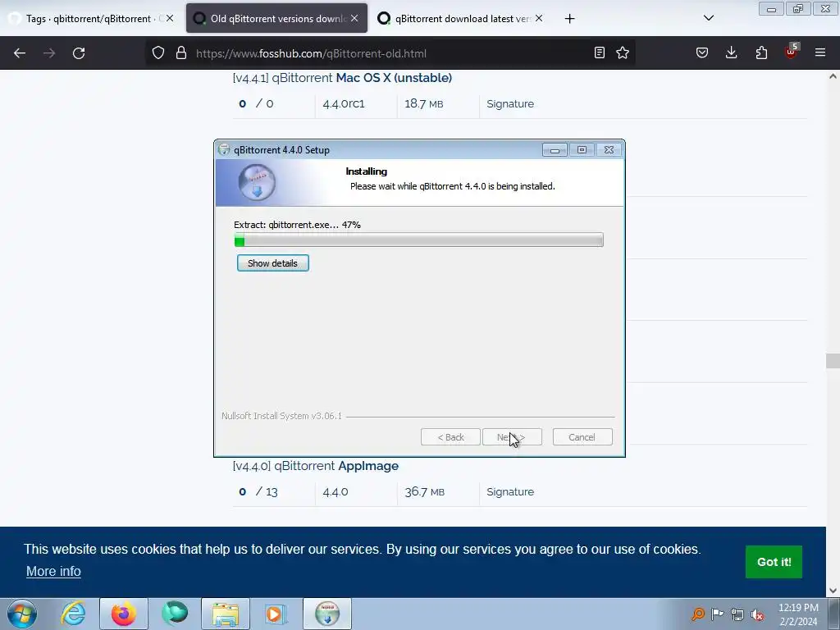Image resolution: width=840 pixels, height=630 pixels.
Task: Click the Action Center flag tray icon
Action: 717,614
